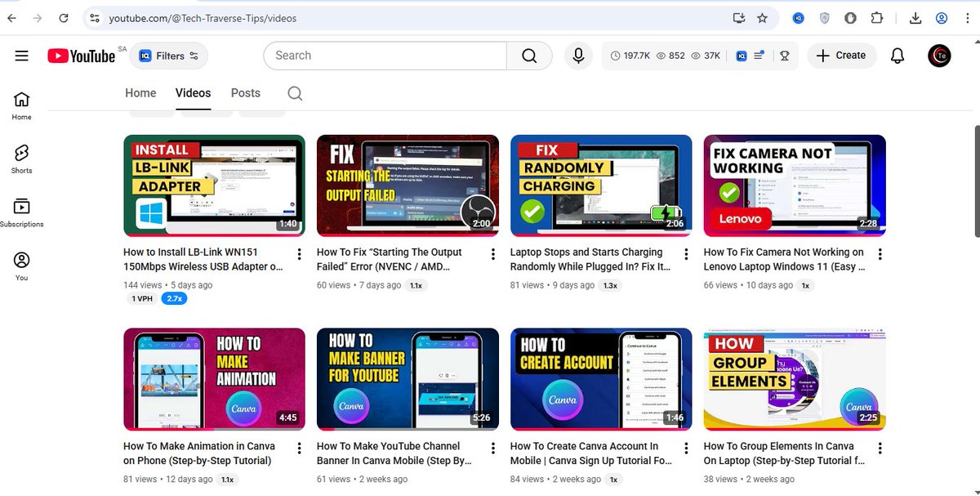
Task: Click the browser back arrow
Action: pyautogui.click(x=11, y=18)
